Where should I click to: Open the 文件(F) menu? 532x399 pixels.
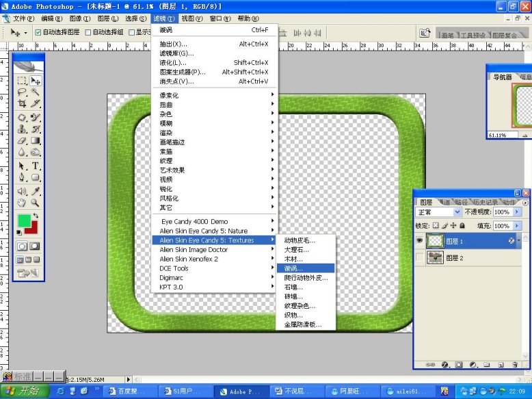(23, 18)
